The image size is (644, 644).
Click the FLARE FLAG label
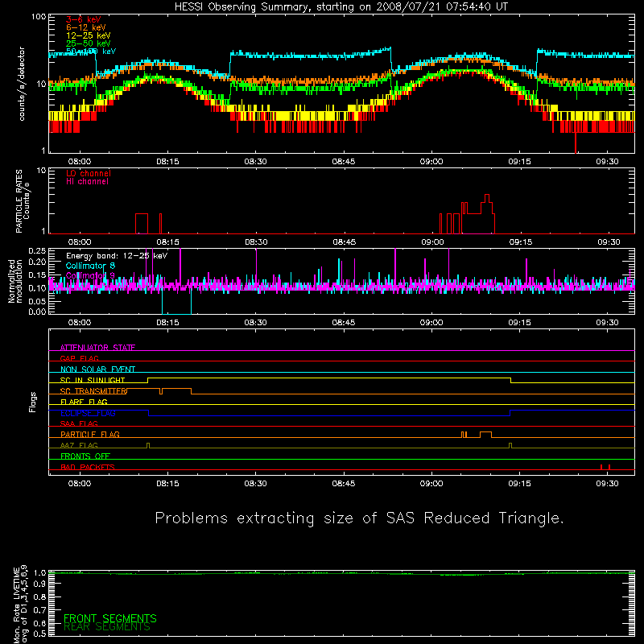point(84,402)
